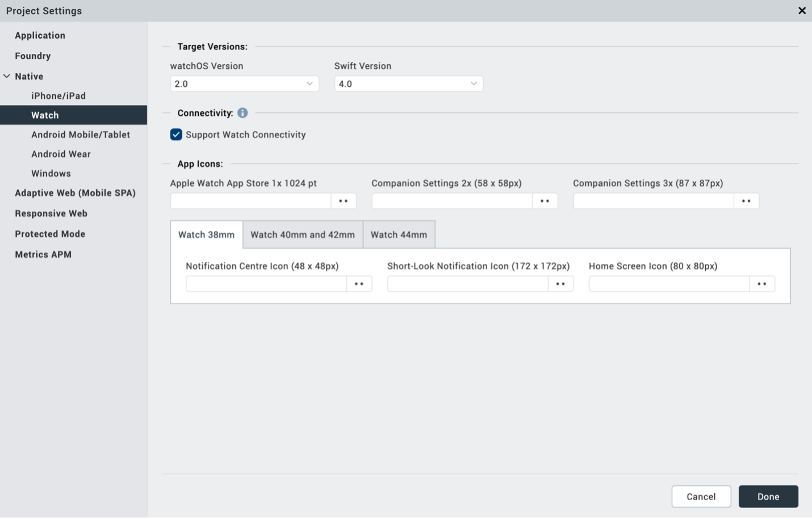The width and height of the screenshot is (812, 520).
Task: Select iPhone/iPad in the sidebar
Action: click(58, 96)
